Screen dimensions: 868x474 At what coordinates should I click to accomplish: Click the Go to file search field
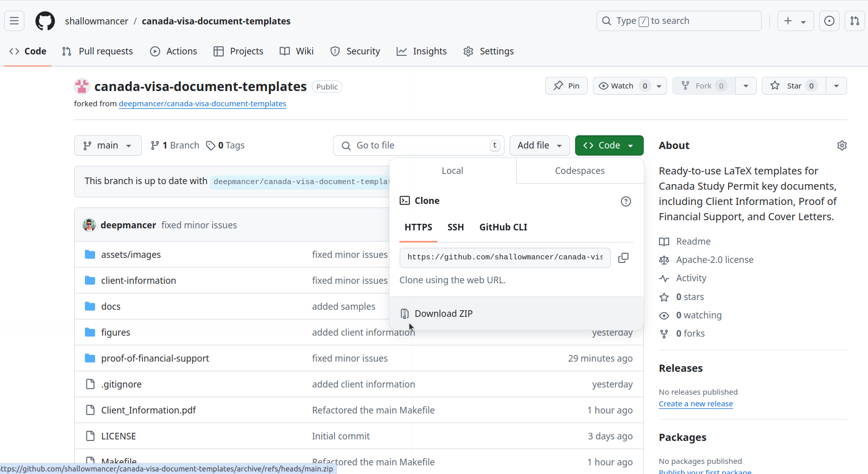pyautogui.click(x=418, y=145)
